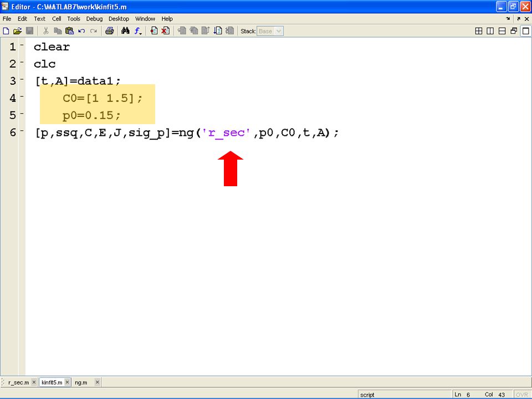532x399 pixels.
Task: Copy selection using toolbar icon
Action: click(58, 31)
